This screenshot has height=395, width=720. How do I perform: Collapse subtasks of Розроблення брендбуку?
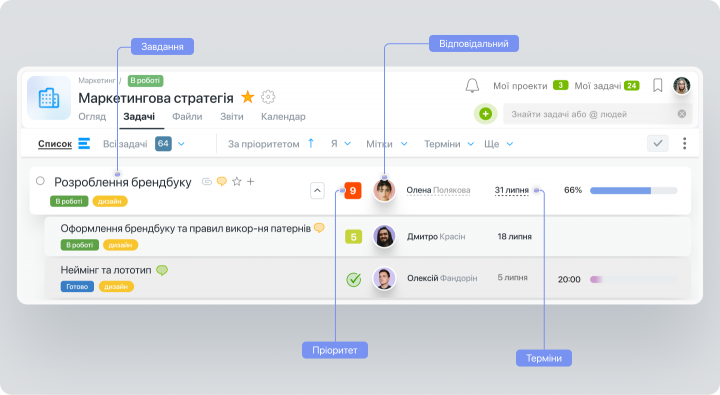(317, 190)
